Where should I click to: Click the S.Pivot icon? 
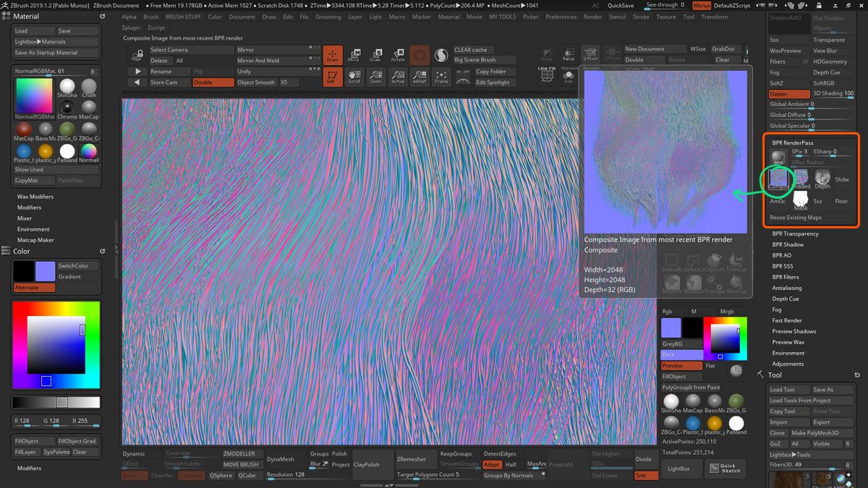tap(590, 54)
